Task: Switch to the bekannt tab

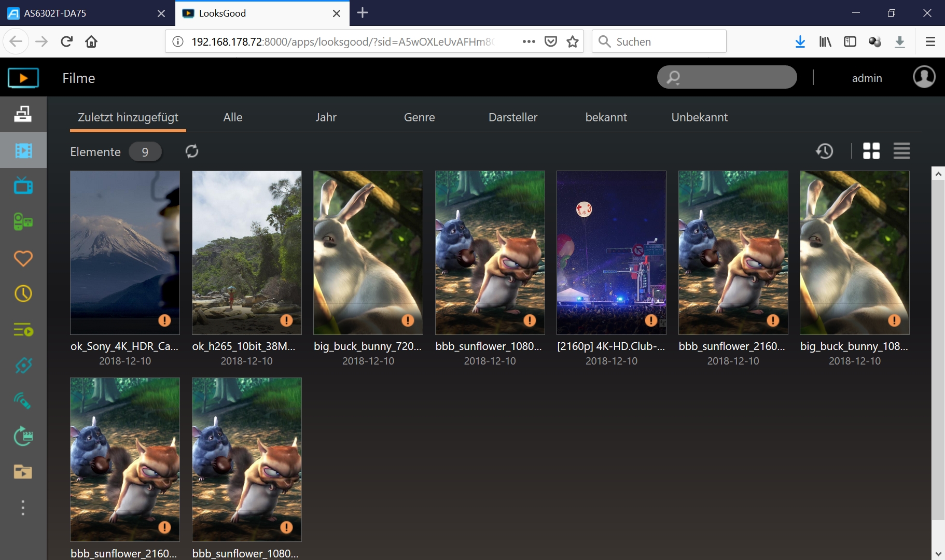Action: point(606,117)
